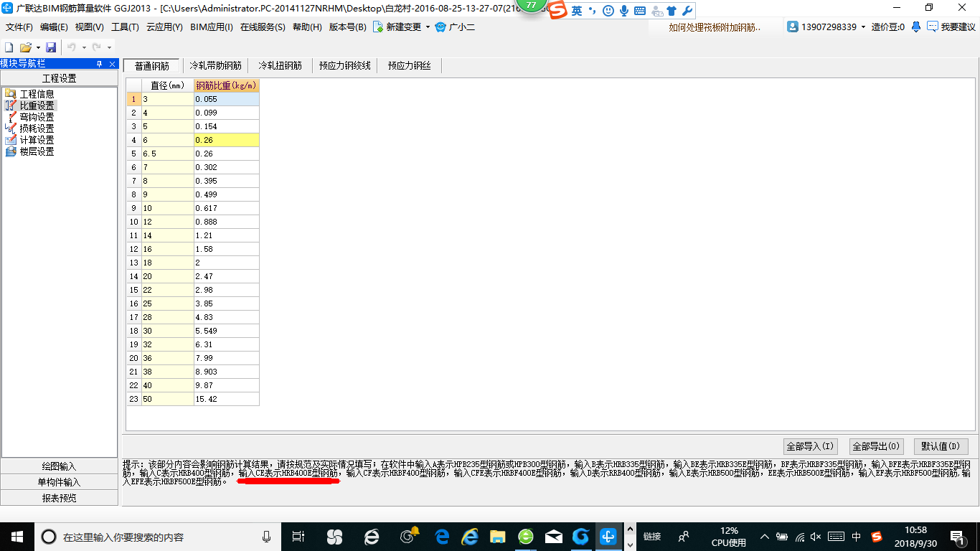Click the Sogou microphone voice icon
980x551 pixels.
click(623, 11)
